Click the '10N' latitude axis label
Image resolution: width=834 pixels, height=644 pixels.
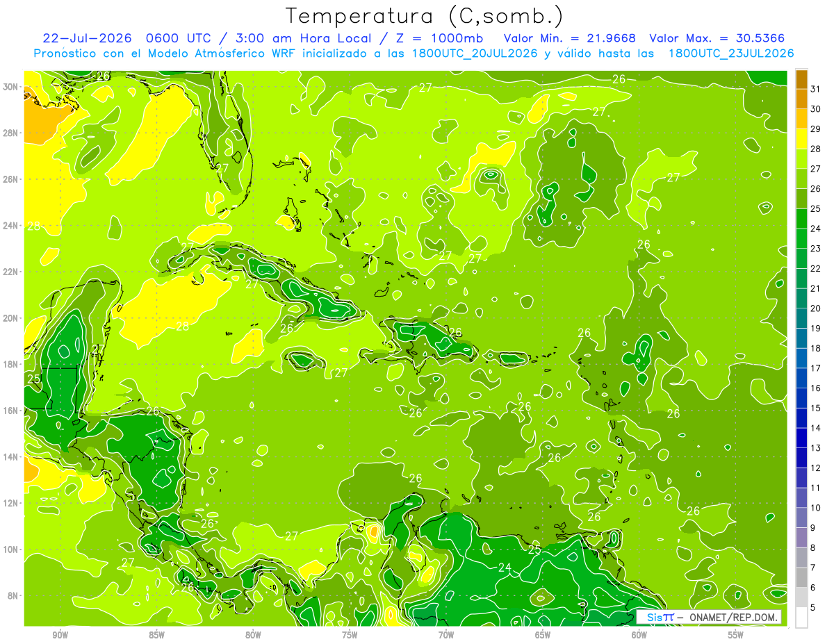pyautogui.click(x=11, y=550)
